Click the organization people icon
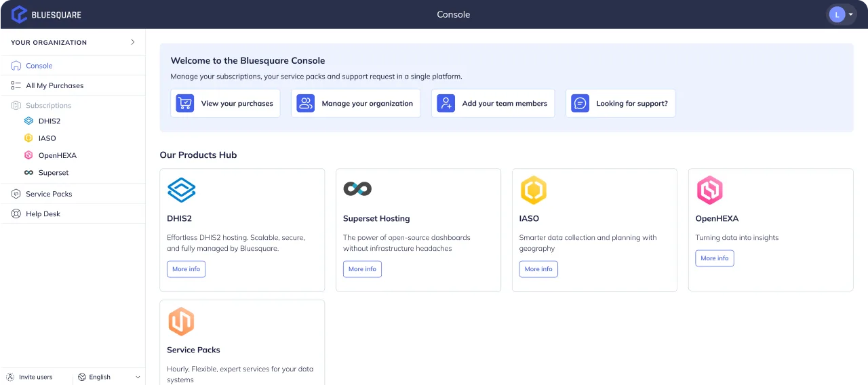Image resolution: width=868 pixels, height=385 pixels. (306, 103)
